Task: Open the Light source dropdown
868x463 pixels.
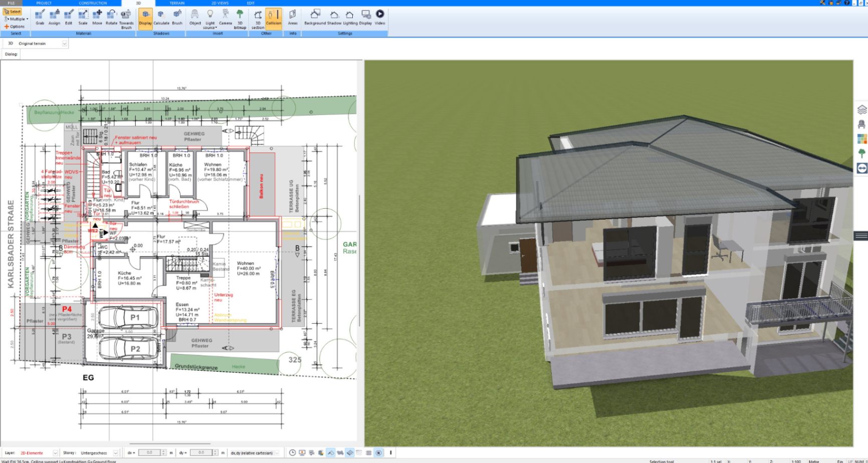Action: tap(210, 19)
